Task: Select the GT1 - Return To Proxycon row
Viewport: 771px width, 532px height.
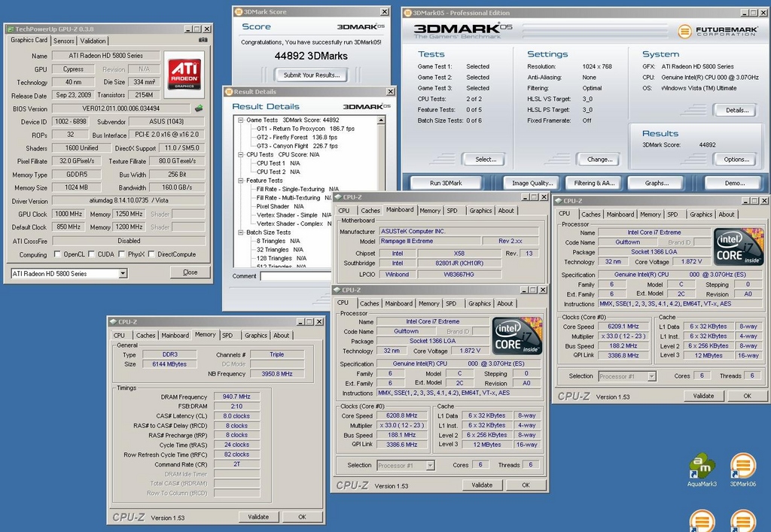Action: click(306, 129)
